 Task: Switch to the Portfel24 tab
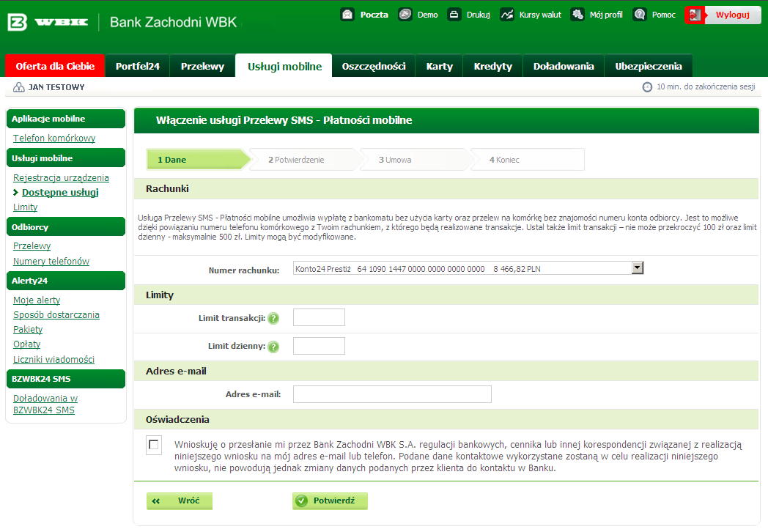(x=138, y=66)
